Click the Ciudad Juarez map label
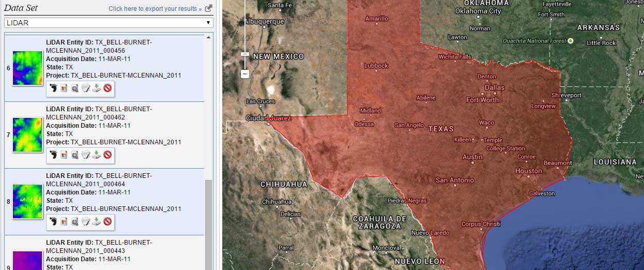 coord(268,118)
